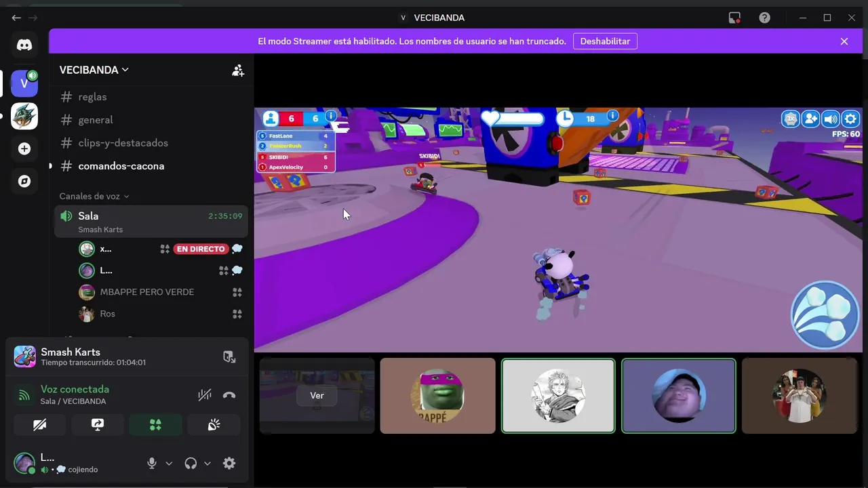The height and width of the screenshot is (488, 868).
Task: Leave Smash Karts activity icon
Action: pos(229,357)
